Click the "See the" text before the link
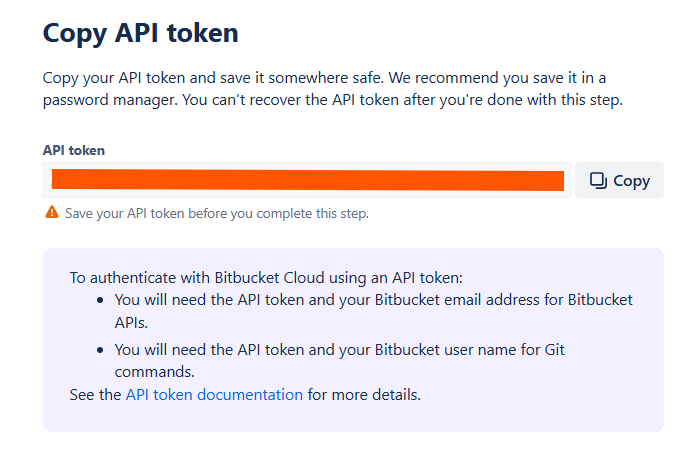693x453 pixels. point(96,394)
